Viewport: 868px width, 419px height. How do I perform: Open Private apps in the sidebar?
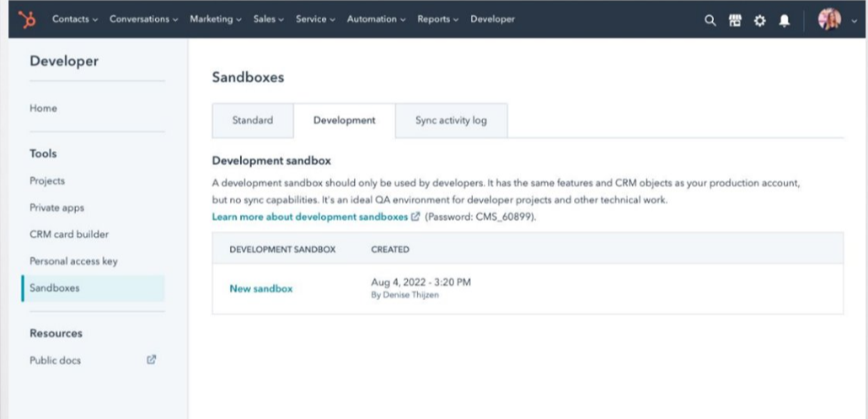click(57, 207)
